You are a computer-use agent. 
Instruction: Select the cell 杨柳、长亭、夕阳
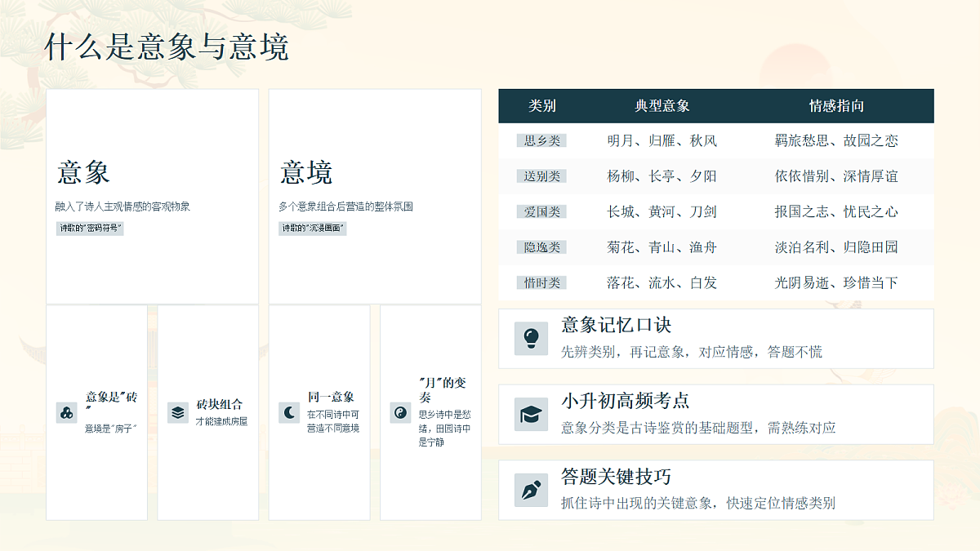[662, 176]
